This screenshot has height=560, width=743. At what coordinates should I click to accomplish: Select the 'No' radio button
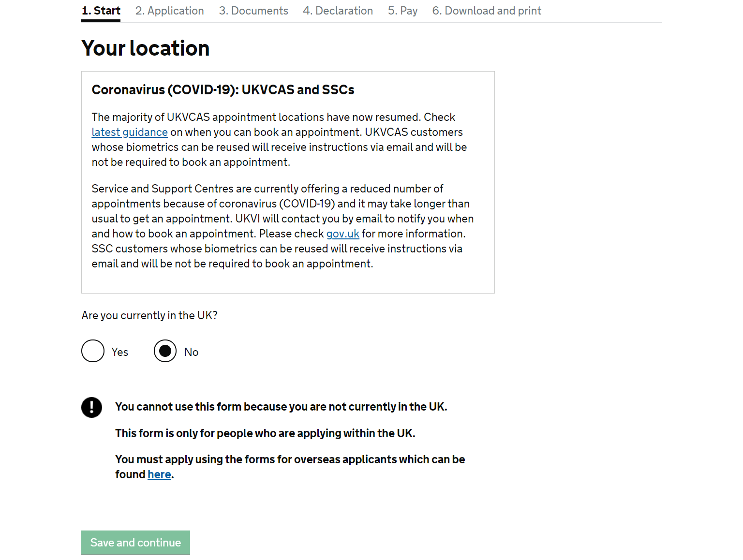click(x=165, y=351)
